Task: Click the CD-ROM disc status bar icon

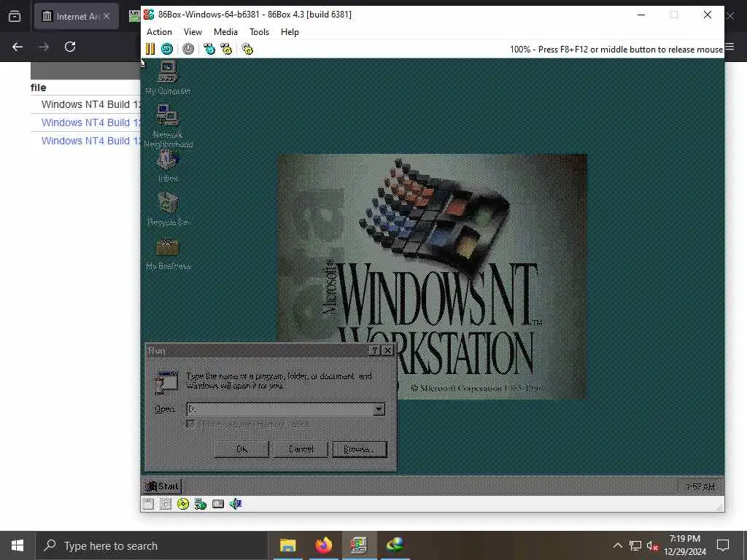Action: click(183, 504)
